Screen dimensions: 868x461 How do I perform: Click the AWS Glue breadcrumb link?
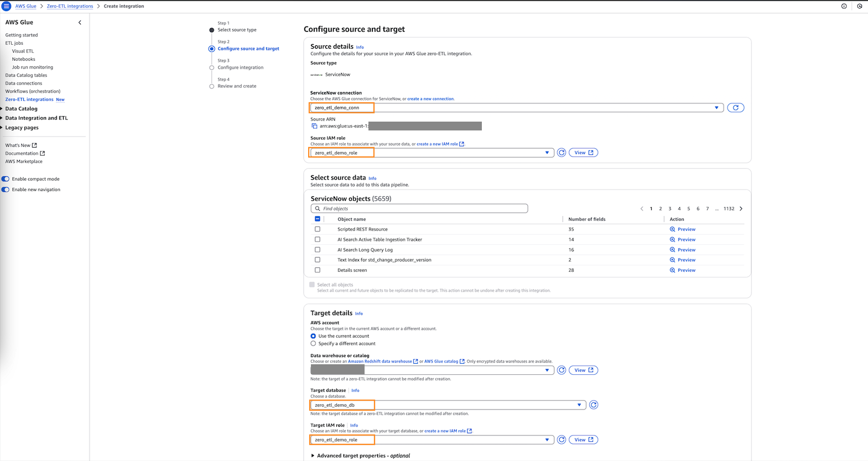click(25, 7)
